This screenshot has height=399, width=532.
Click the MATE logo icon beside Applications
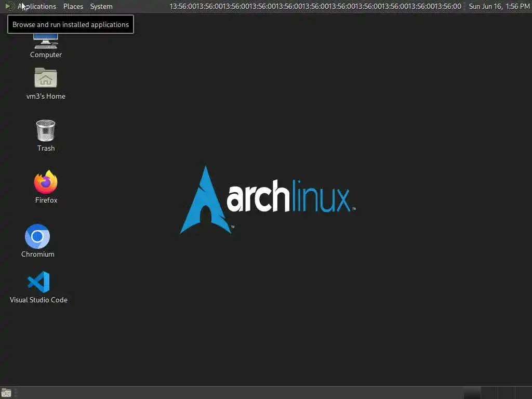(x=9, y=6)
